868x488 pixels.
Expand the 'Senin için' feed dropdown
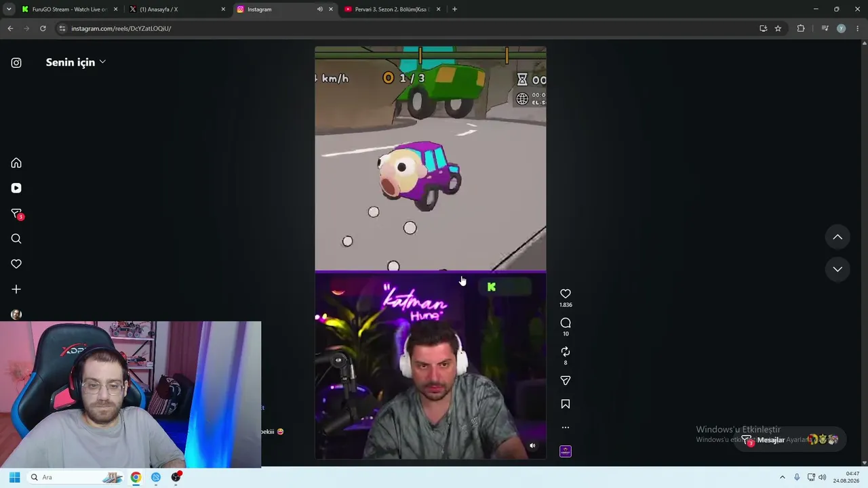click(x=76, y=62)
